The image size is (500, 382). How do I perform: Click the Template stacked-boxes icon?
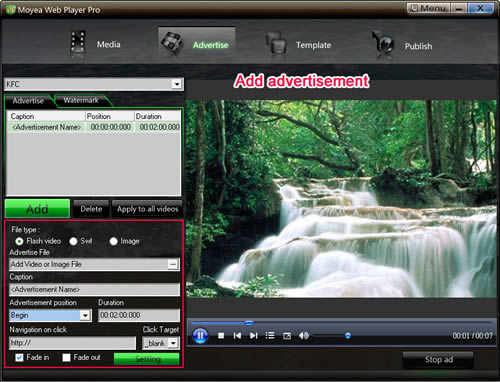(x=277, y=43)
